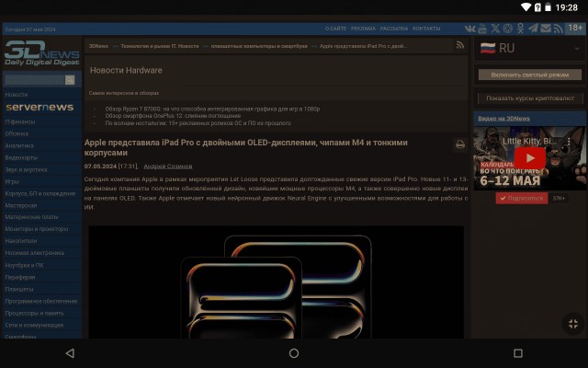Click Включить светлый режим button
The height and width of the screenshot is (368, 588).
530,75
